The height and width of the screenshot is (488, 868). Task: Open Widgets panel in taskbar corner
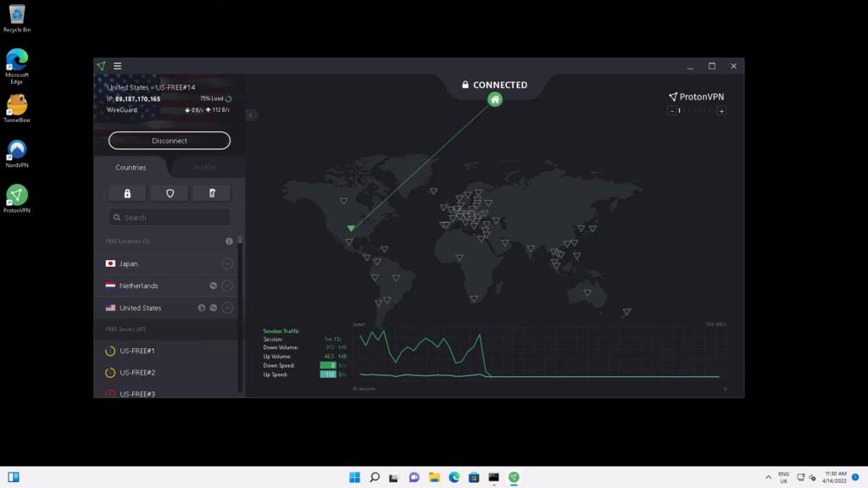coord(14,477)
